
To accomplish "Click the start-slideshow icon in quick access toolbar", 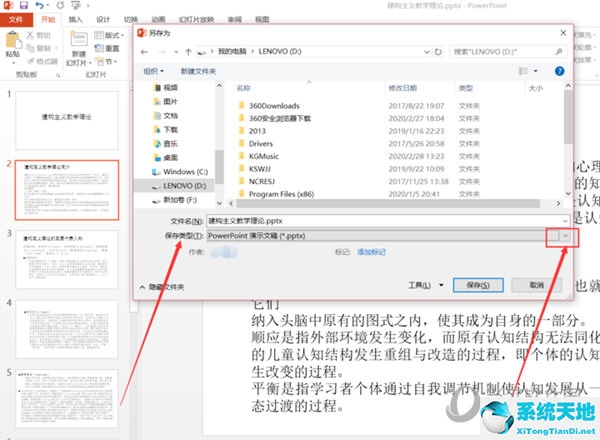I will click(x=76, y=5).
